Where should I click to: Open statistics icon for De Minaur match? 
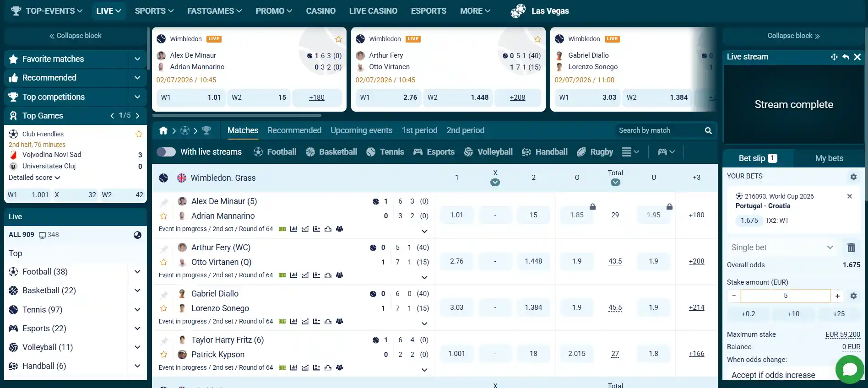point(293,229)
